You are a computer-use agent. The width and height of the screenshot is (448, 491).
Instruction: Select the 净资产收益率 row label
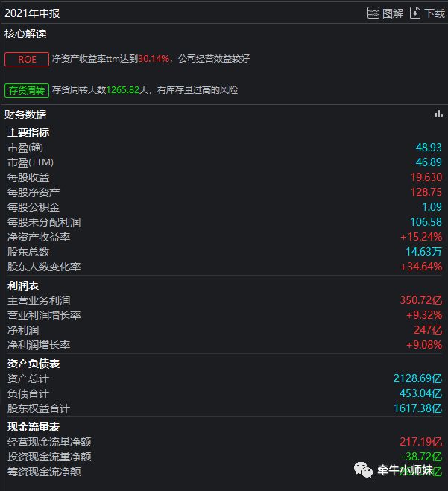click(x=39, y=237)
